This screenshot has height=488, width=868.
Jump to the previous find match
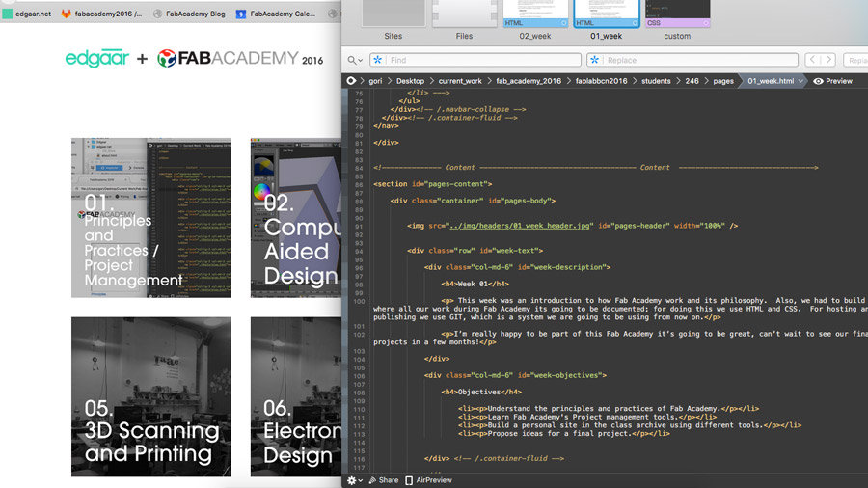pyautogui.click(x=813, y=60)
